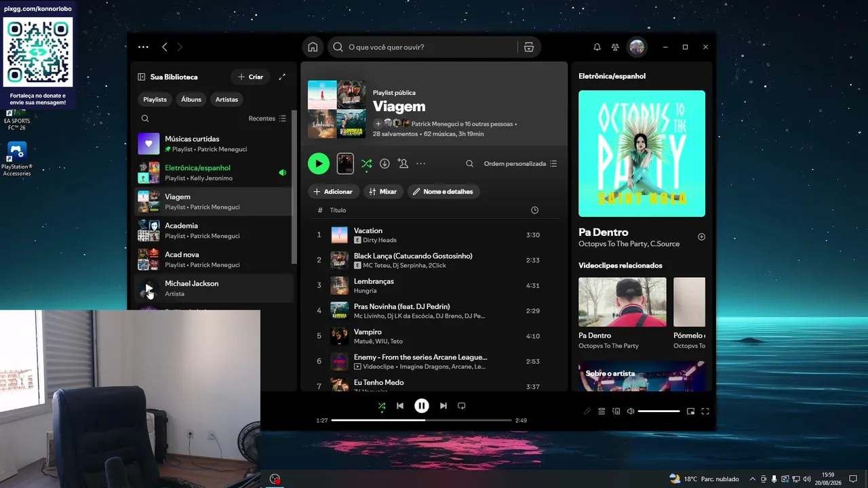Click the Mixar button
The width and height of the screenshot is (868, 488).
383,192
